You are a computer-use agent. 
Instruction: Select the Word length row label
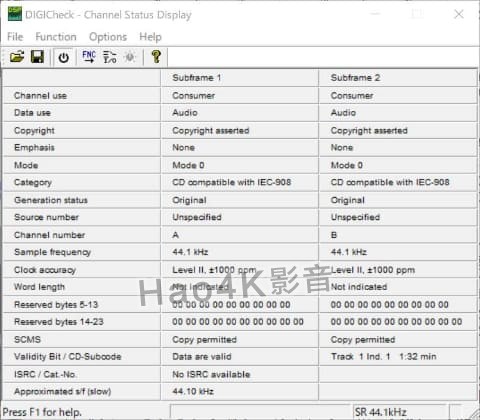pyautogui.click(x=39, y=287)
